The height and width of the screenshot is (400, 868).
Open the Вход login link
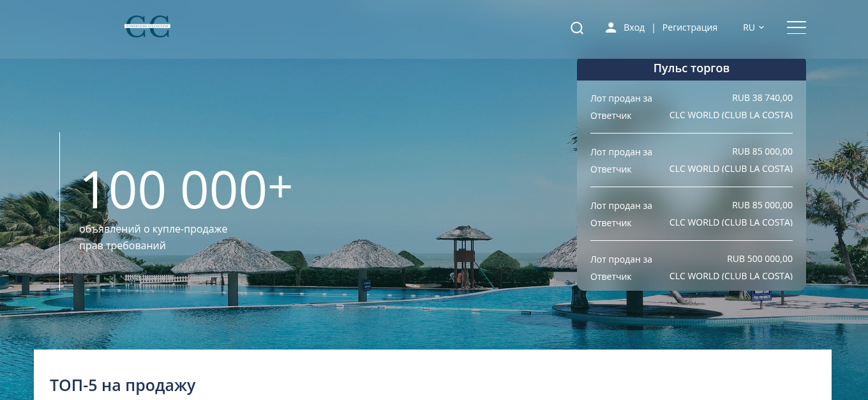pos(634,27)
